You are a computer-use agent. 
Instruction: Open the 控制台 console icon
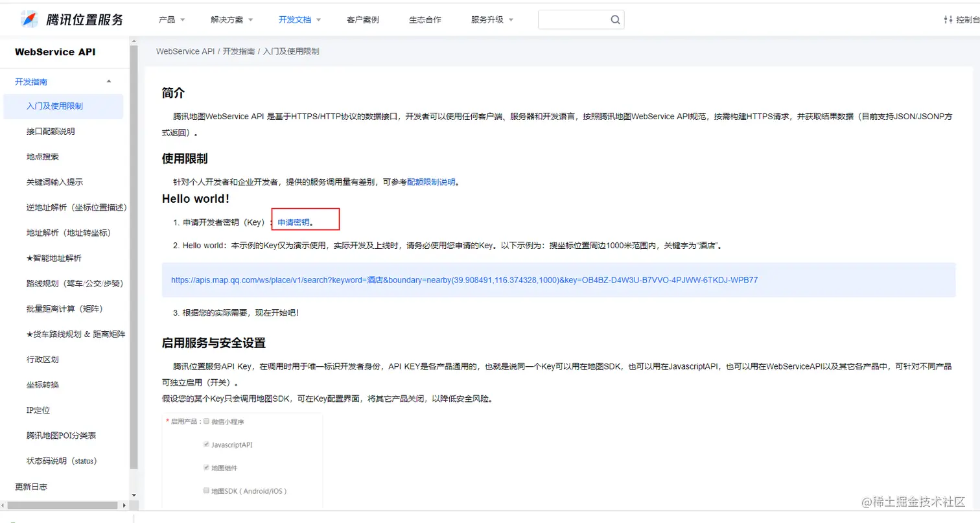[948, 19]
